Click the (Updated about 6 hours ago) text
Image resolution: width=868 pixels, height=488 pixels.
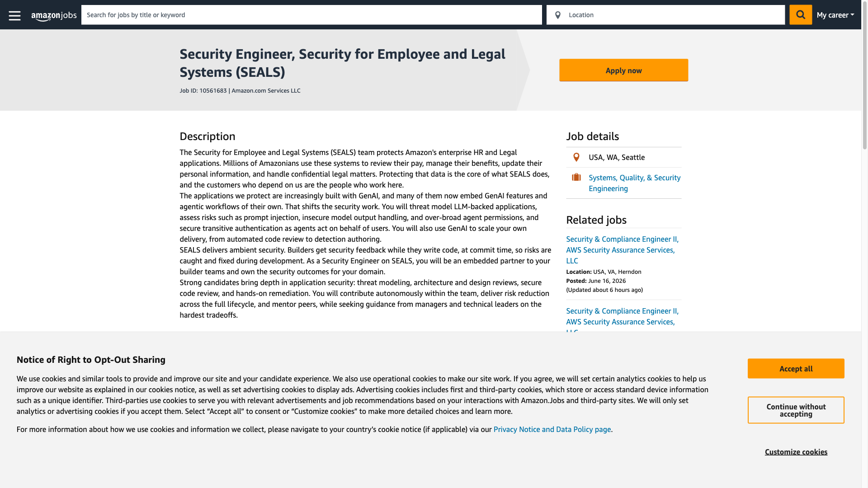point(604,290)
